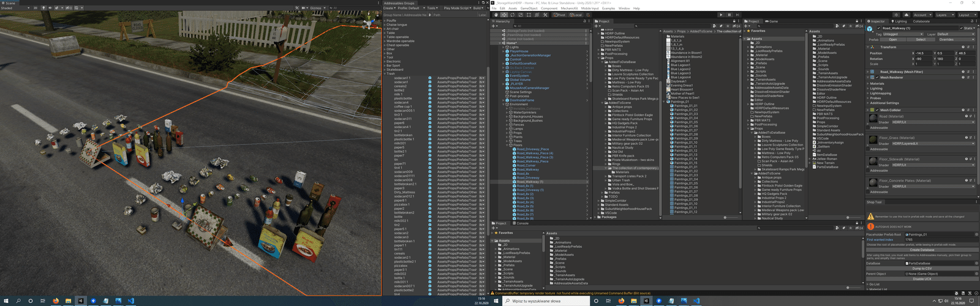
Task: Open the Component menu
Action: click(549, 8)
